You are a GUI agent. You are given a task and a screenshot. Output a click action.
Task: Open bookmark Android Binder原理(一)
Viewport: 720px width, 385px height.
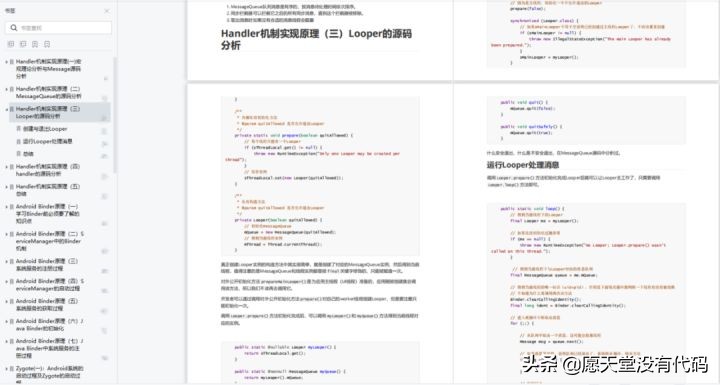click(x=48, y=214)
